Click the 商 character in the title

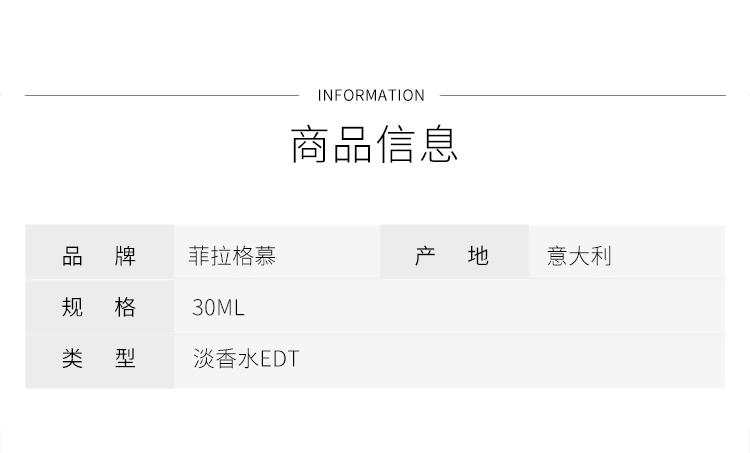(309, 144)
